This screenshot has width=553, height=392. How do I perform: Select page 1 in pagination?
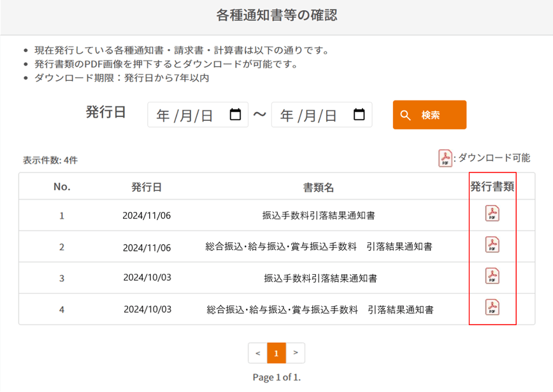[x=276, y=353]
